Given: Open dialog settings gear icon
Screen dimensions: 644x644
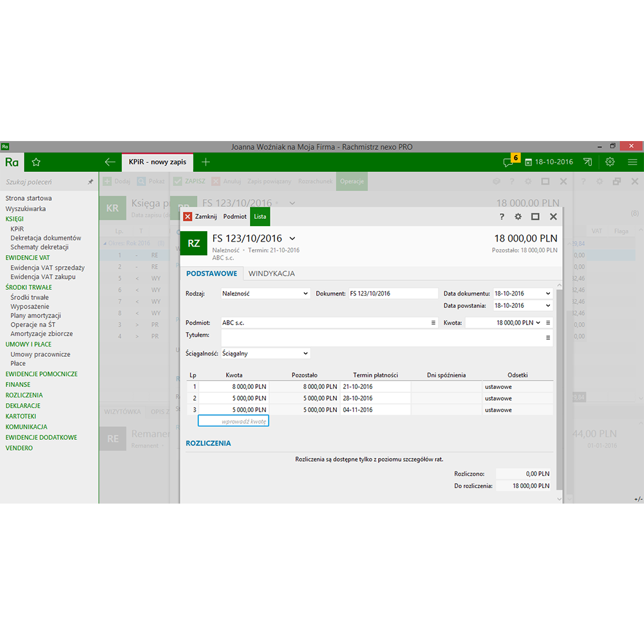Looking at the screenshot, I should tap(518, 217).
